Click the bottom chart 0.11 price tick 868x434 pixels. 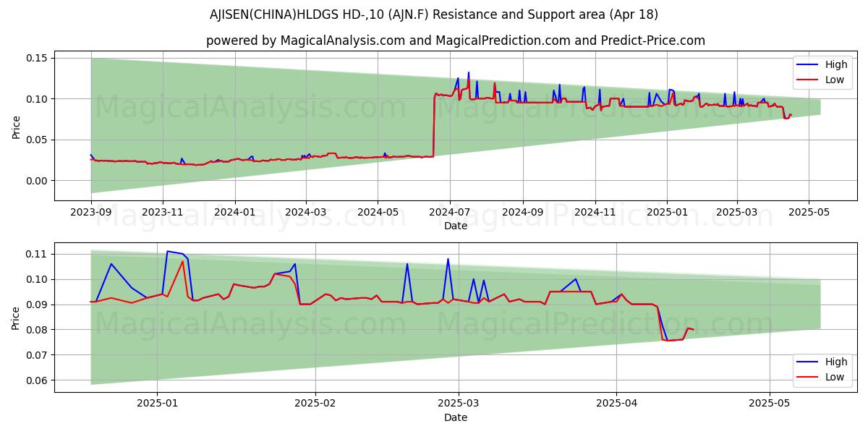(36, 254)
